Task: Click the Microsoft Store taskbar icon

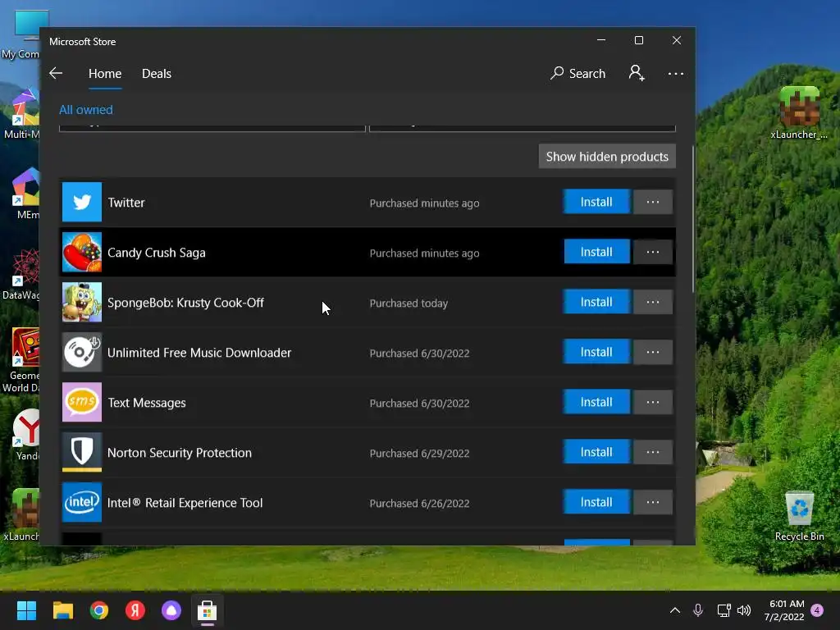Action: tap(208, 610)
